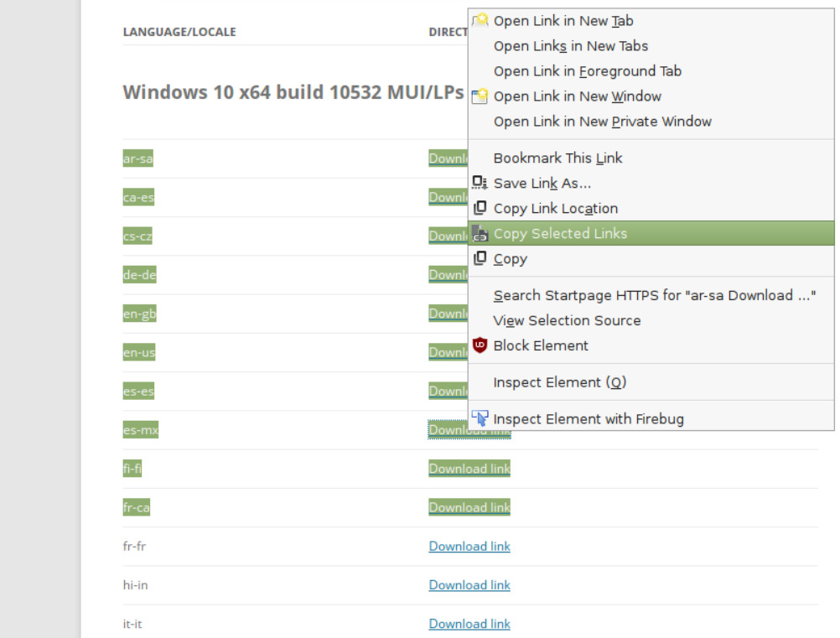Click the en-gb locale text

click(139, 314)
